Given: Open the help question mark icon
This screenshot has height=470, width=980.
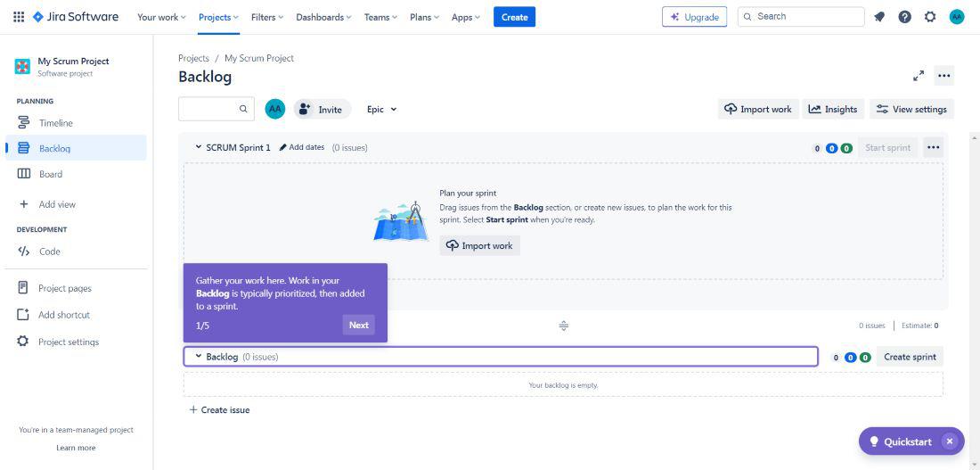Looking at the screenshot, I should [904, 17].
